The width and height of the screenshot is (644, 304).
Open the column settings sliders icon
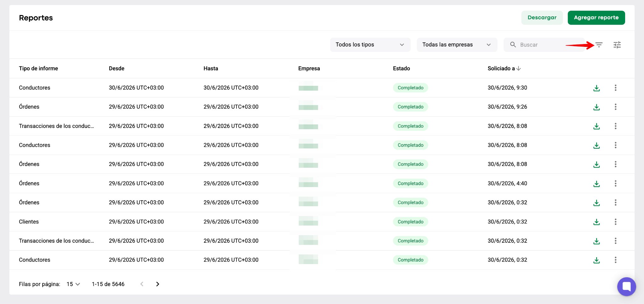tap(617, 45)
